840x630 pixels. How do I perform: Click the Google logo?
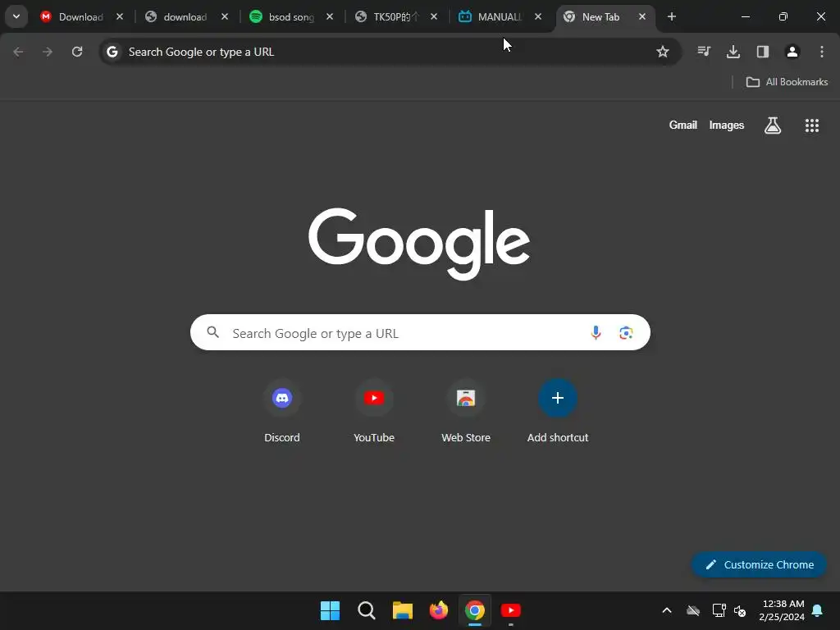[x=419, y=244]
